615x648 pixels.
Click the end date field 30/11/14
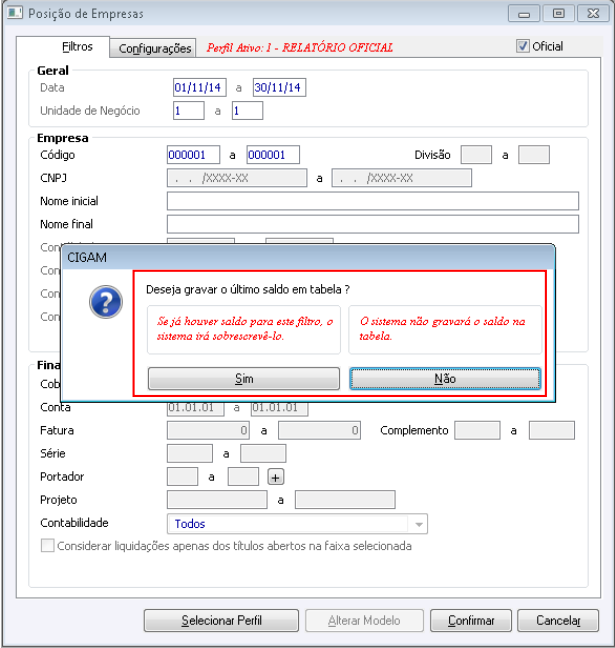(279, 88)
